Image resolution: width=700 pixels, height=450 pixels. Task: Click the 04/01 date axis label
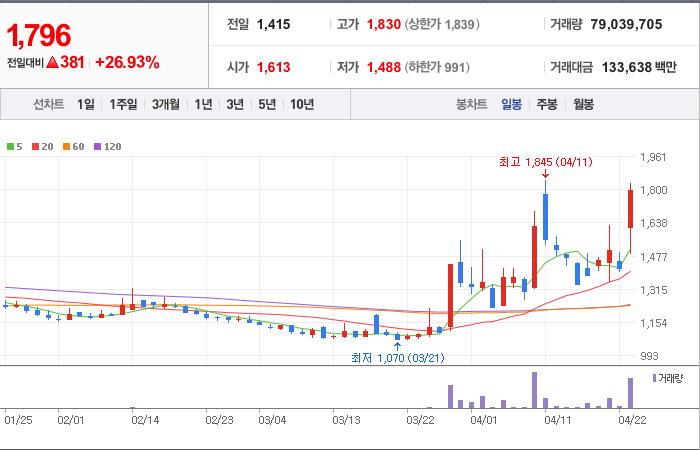(483, 420)
